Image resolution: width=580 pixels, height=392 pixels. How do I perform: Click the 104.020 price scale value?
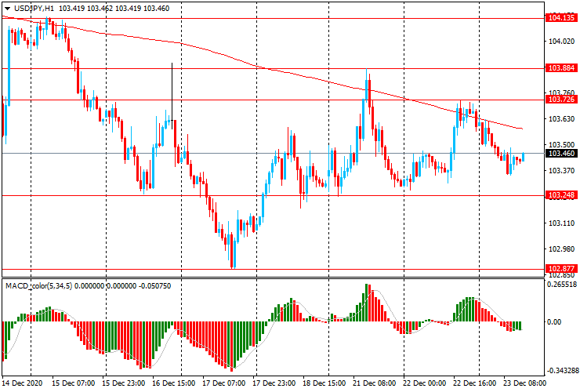(x=561, y=42)
